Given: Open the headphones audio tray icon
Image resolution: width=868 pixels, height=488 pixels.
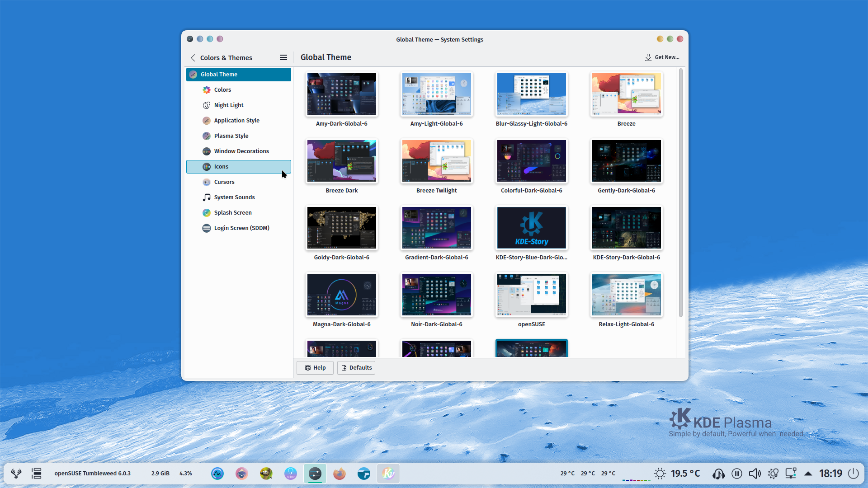Looking at the screenshot, I should tap(718, 474).
